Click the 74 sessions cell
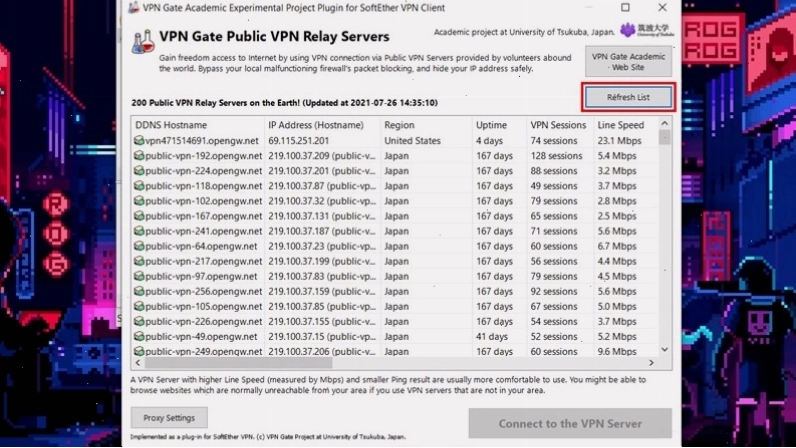This screenshot has height=448, width=796. 554,140
